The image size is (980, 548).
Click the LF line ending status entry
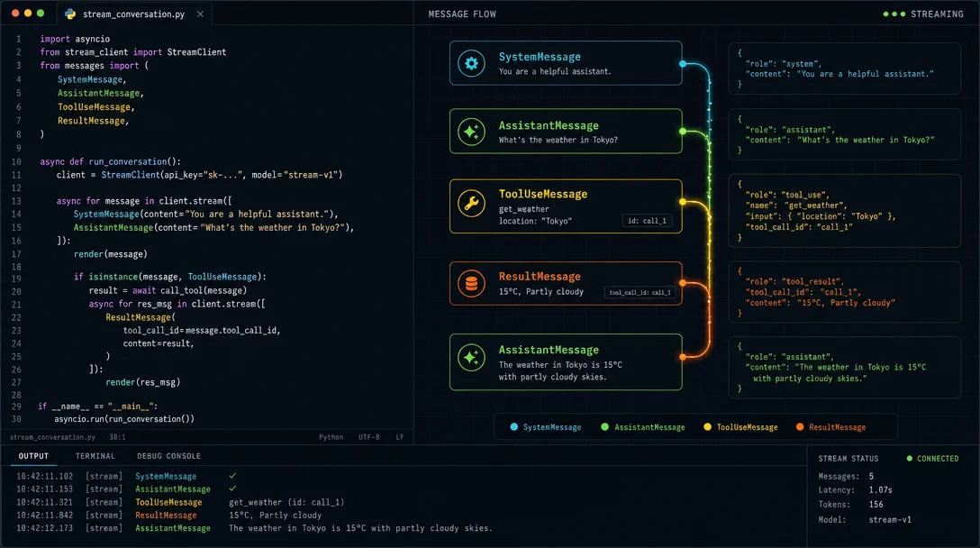tap(399, 437)
